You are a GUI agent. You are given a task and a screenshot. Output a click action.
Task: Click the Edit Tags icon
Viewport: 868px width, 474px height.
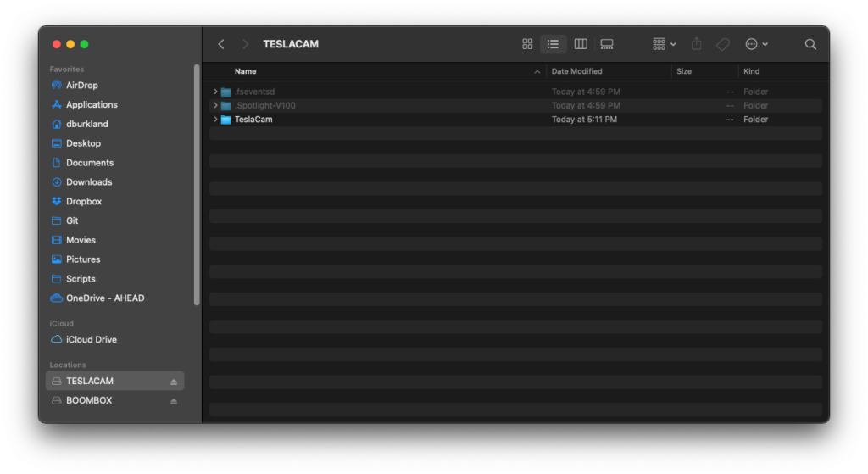point(722,44)
